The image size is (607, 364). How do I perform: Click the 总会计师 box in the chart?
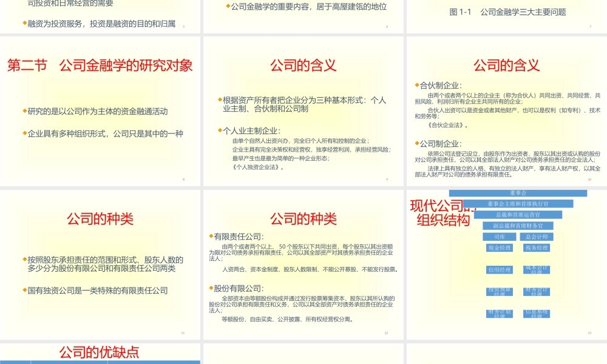pos(537,237)
